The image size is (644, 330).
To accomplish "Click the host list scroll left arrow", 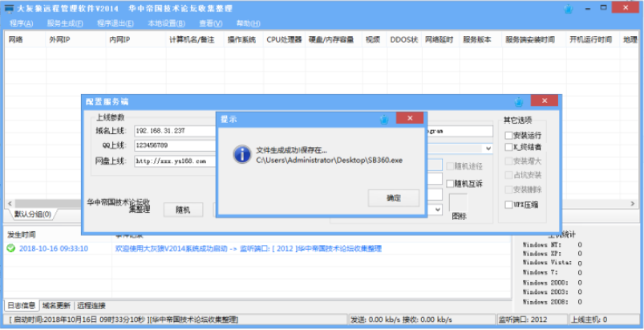I will point(10,203).
